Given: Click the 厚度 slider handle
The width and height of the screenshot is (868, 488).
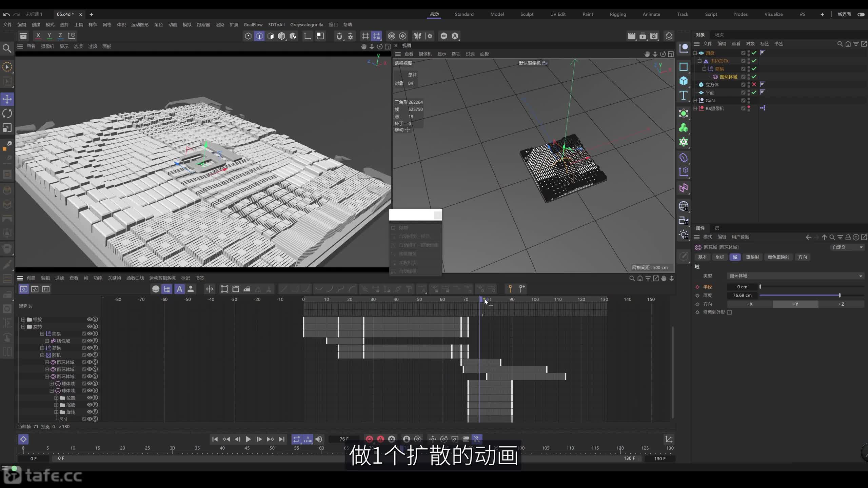Looking at the screenshot, I should coord(840,295).
